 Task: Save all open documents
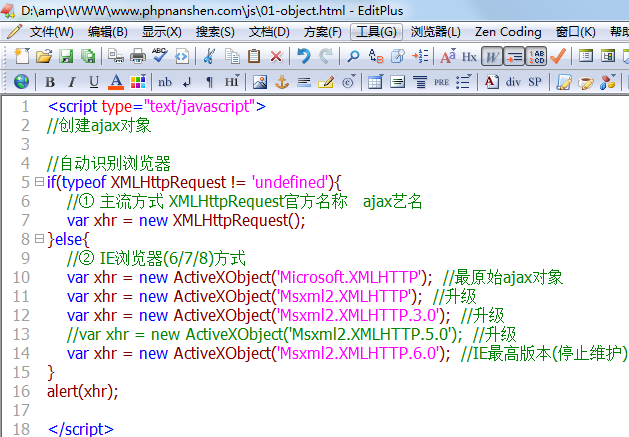tap(88, 57)
